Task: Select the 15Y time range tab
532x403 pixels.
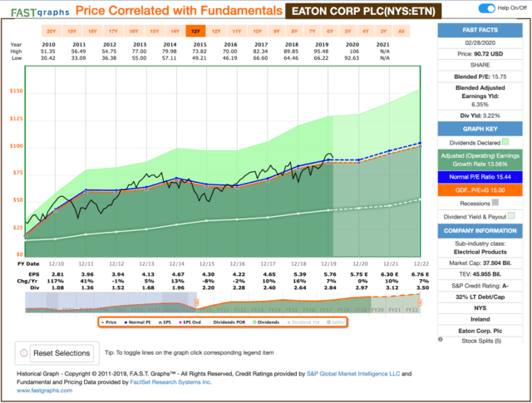Action: coord(155,32)
